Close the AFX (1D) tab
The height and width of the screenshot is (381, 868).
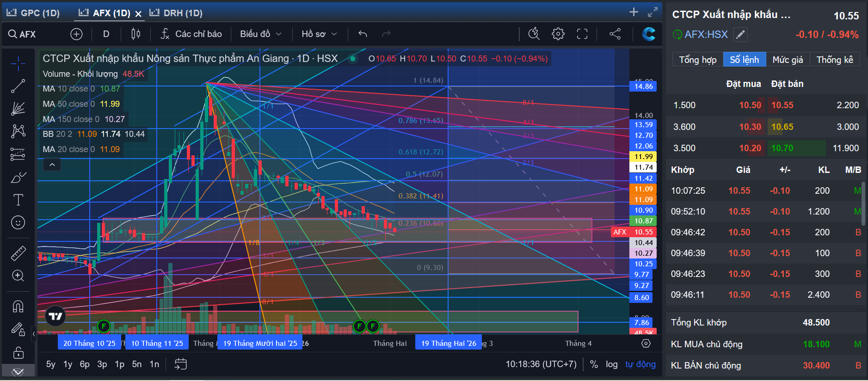(x=138, y=14)
